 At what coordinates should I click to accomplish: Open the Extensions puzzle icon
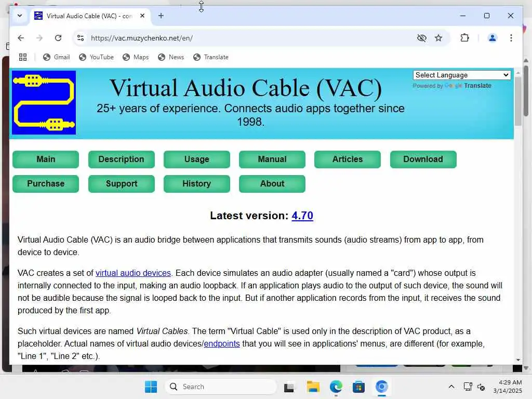pos(464,38)
